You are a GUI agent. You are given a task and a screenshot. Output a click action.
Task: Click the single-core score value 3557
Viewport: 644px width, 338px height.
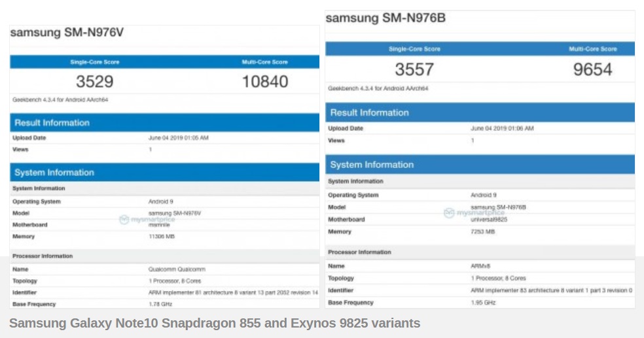pos(414,69)
